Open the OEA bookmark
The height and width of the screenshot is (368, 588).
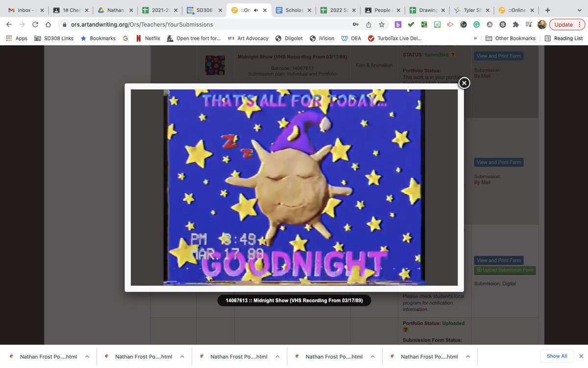351,38
